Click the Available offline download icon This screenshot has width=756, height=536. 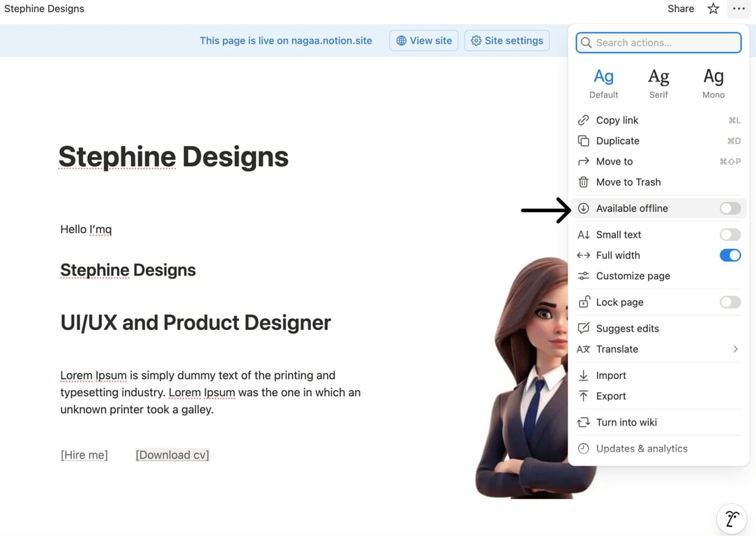[584, 208]
